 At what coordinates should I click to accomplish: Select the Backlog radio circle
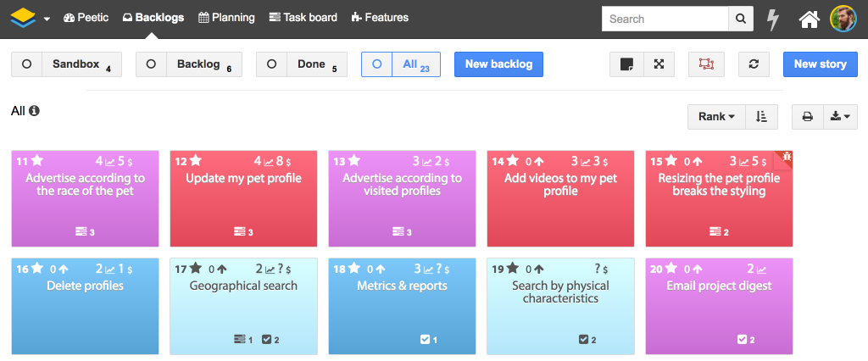pyautogui.click(x=151, y=64)
